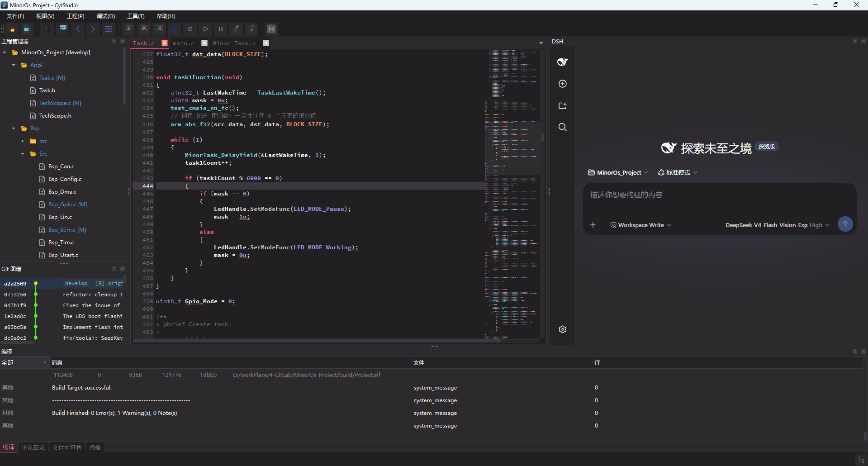
Task: Click the rebuild-all toolbar icon
Action: click(144, 29)
